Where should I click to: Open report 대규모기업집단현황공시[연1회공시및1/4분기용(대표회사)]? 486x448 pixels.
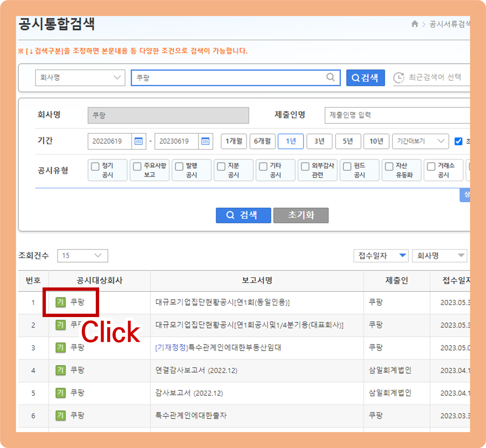(x=249, y=325)
